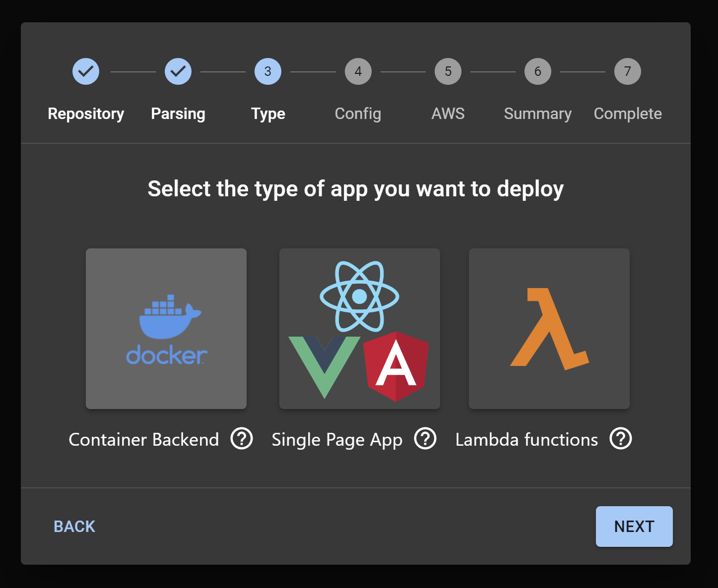
Task: Click step 6 circle for Summary
Action: tap(538, 71)
